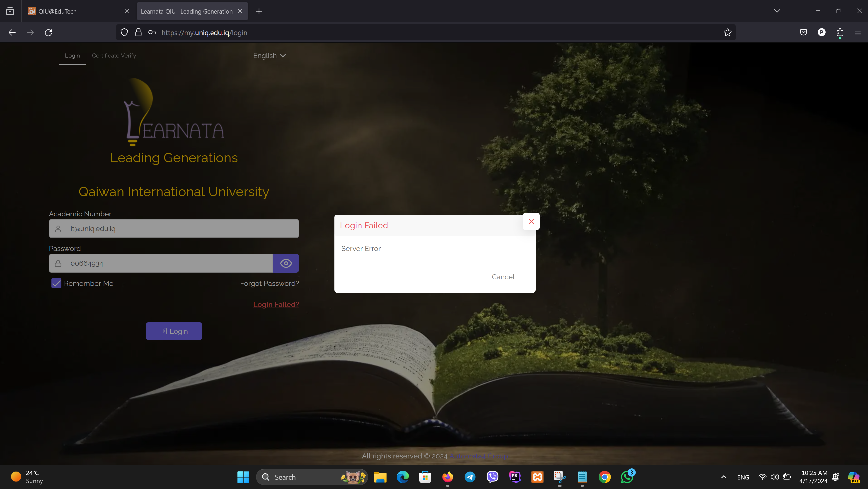Viewport: 868px width, 489px height.
Task: Open PhpStorm from taskbar
Action: [515, 477]
